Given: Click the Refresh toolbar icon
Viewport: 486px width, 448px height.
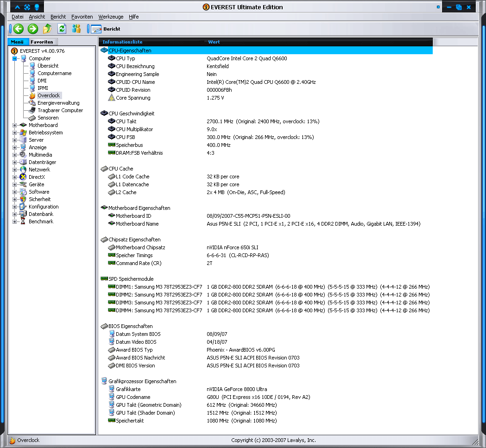Looking at the screenshot, I should [62, 29].
